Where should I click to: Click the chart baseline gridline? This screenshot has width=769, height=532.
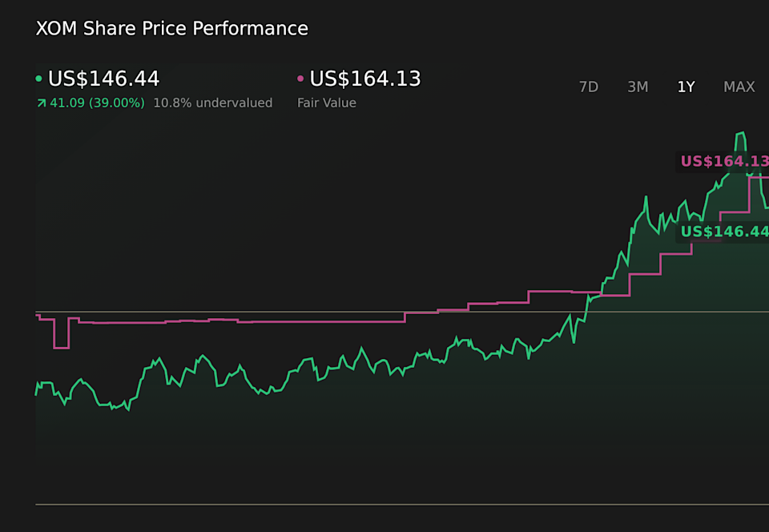320,312
